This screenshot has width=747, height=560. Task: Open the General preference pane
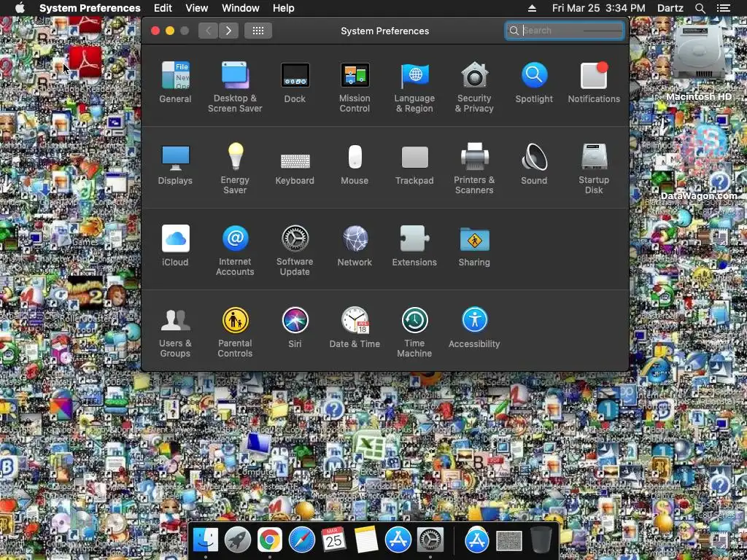click(x=175, y=82)
